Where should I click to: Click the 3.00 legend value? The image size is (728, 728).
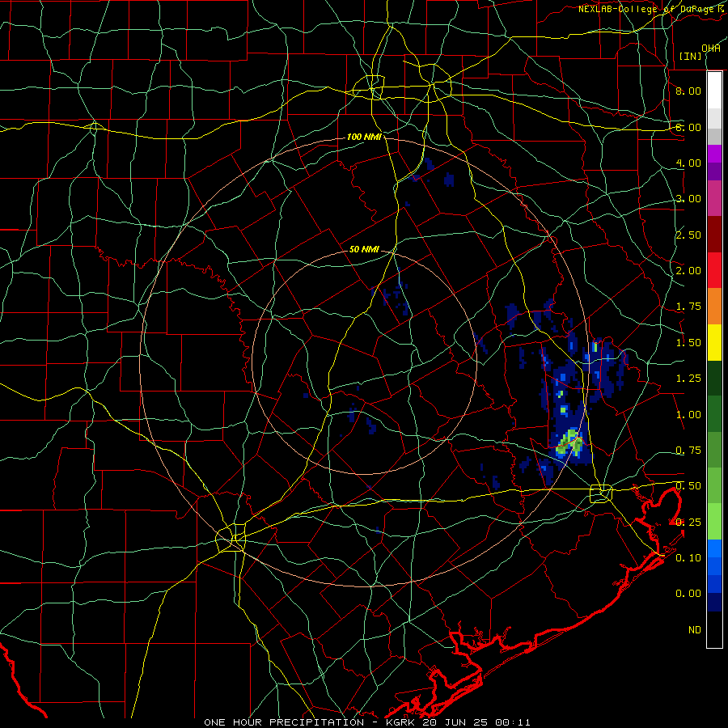click(688, 199)
